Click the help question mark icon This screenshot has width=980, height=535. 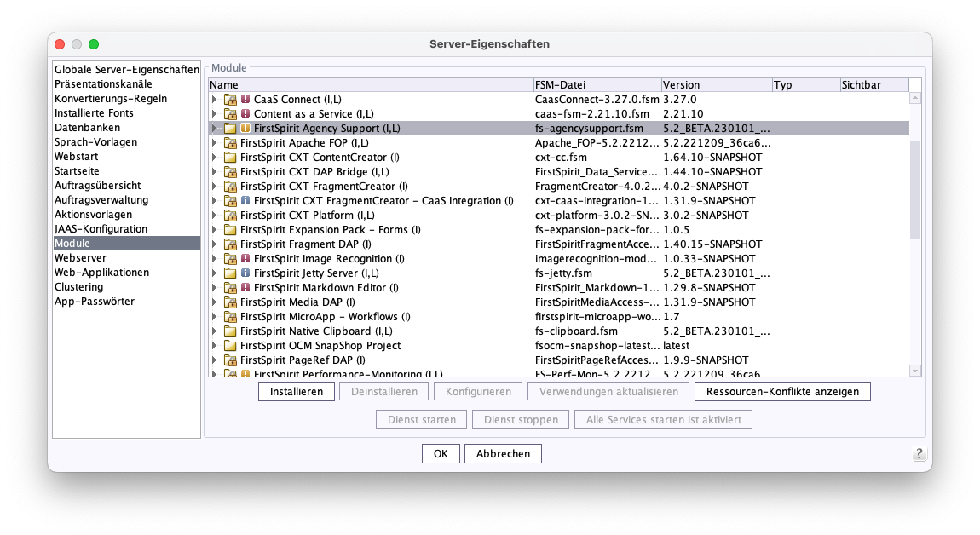[x=919, y=454]
